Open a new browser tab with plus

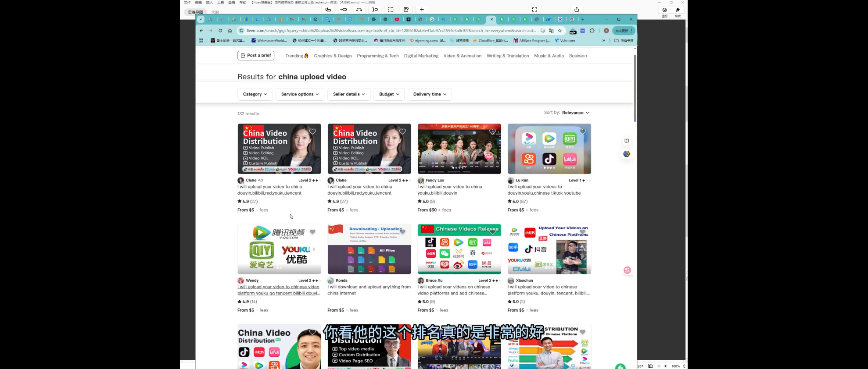[x=583, y=19]
